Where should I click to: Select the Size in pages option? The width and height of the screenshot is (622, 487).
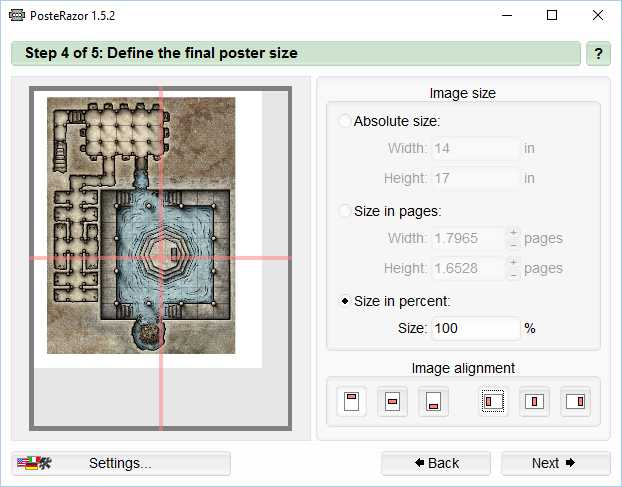(x=345, y=211)
